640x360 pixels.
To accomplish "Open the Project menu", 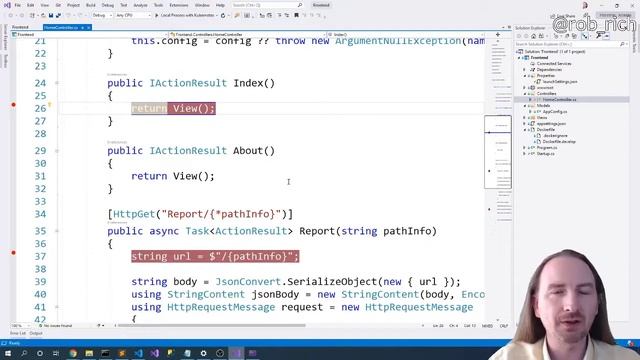I will pyautogui.click(x=73, y=5).
